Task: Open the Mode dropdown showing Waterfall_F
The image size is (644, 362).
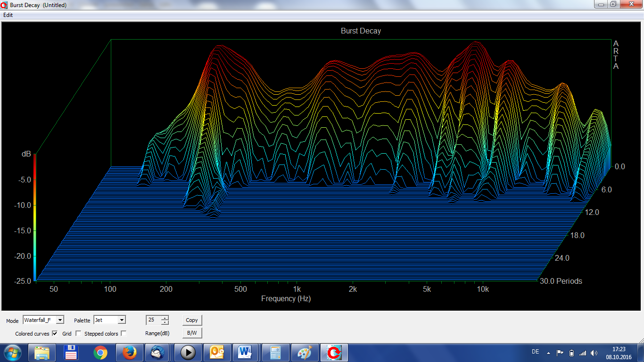Action: click(x=60, y=320)
